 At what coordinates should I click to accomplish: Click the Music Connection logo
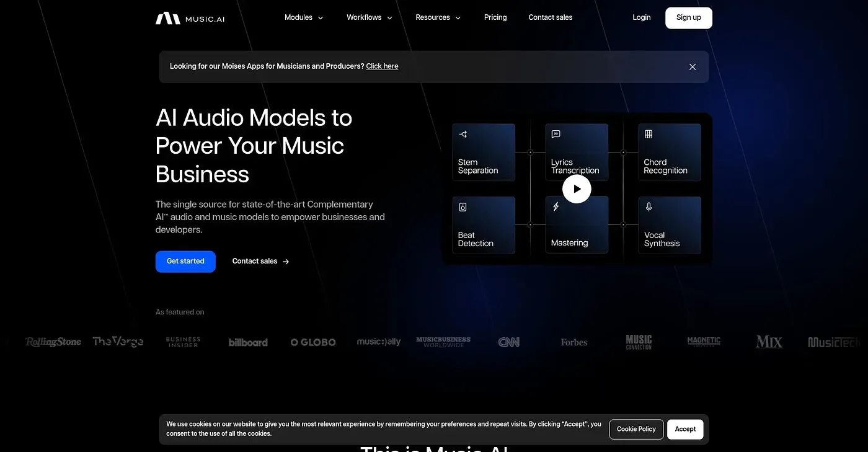(639, 342)
